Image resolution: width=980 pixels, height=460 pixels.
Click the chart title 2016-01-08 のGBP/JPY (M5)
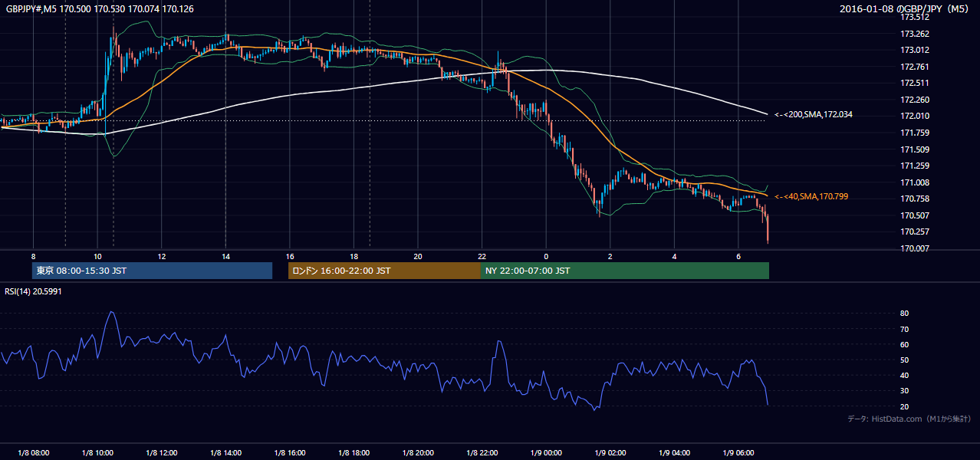905,9
